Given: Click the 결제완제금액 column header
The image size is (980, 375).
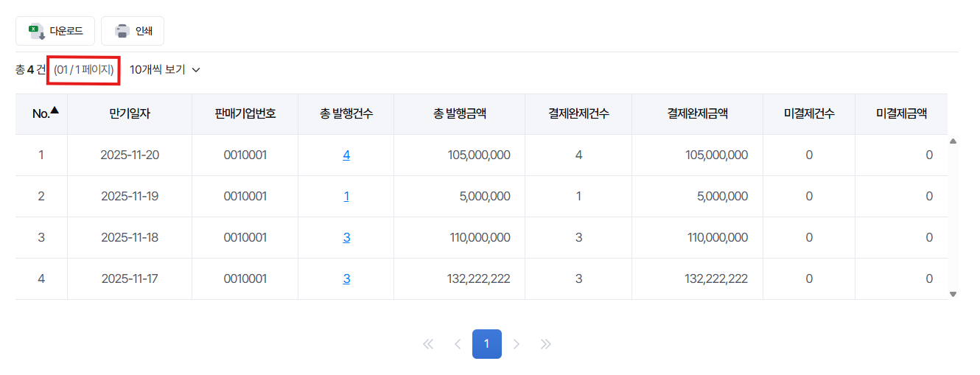Looking at the screenshot, I should (698, 114).
